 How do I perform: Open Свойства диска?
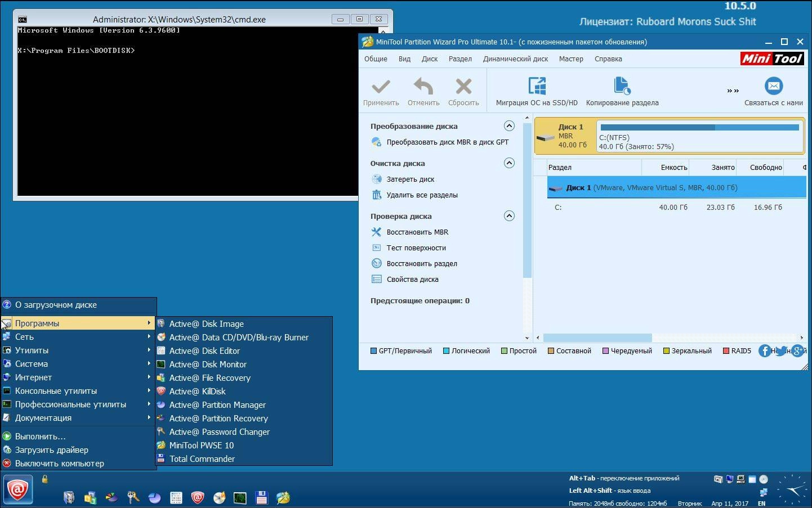coord(405,279)
